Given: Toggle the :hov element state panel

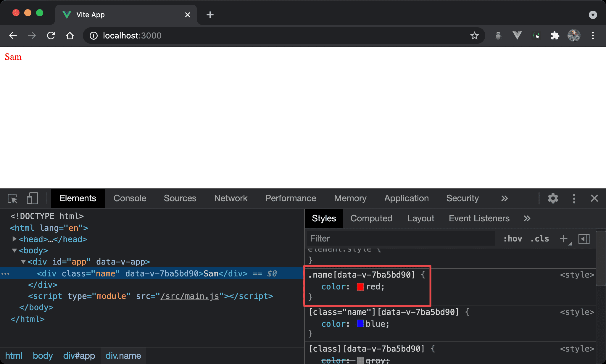Looking at the screenshot, I should pos(512,239).
